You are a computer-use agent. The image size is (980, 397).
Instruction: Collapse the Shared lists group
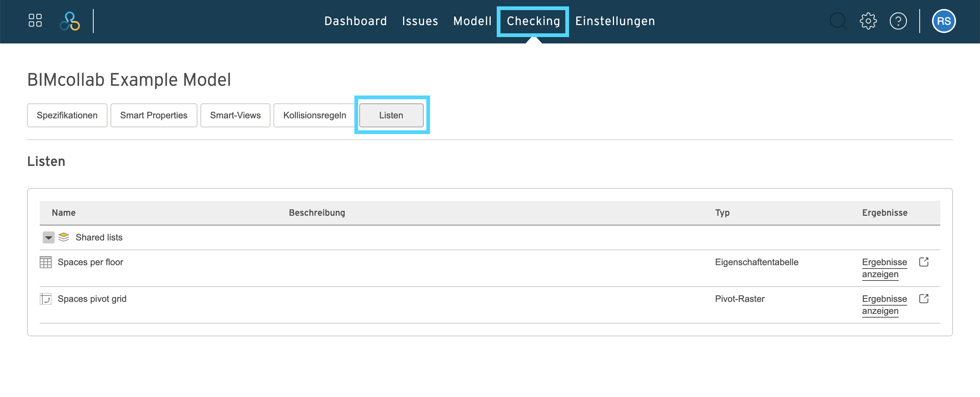[x=48, y=237]
